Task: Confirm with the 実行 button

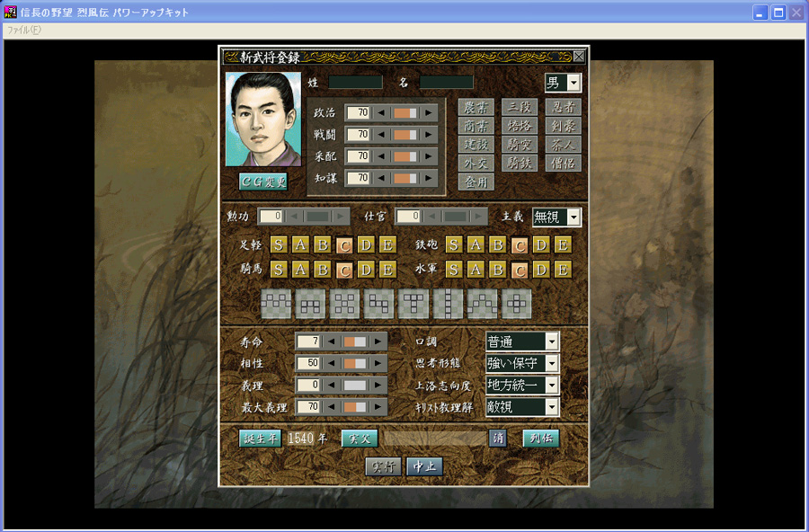Action: tap(383, 467)
